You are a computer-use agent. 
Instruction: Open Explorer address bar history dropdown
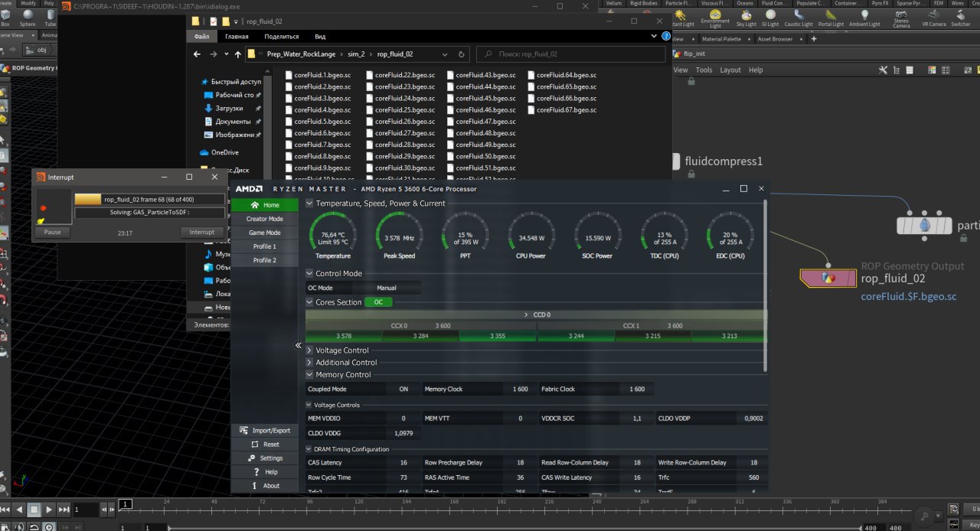[x=443, y=54]
